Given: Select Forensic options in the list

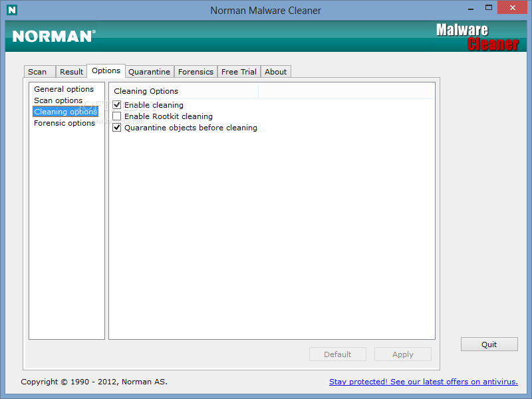Looking at the screenshot, I should tap(65, 123).
